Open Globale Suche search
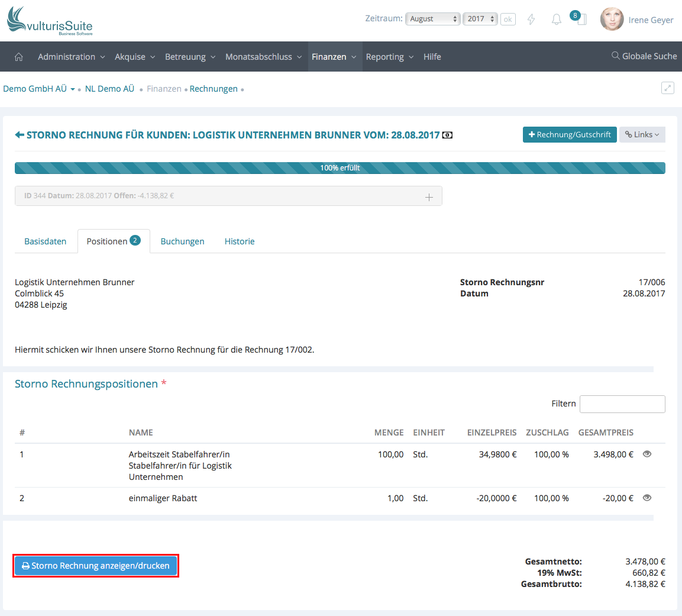The width and height of the screenshot is (682, 616). (x=644, y=56)
